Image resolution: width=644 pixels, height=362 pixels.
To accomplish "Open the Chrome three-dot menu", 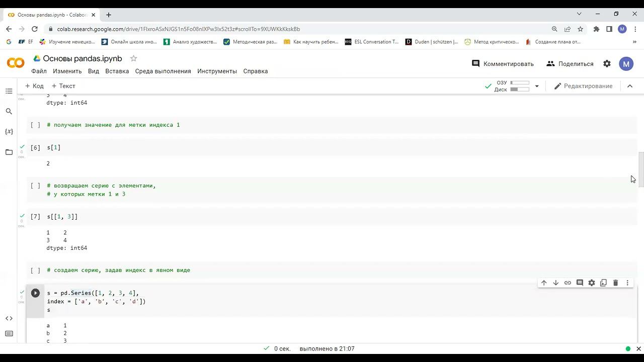I will [635, 29].
